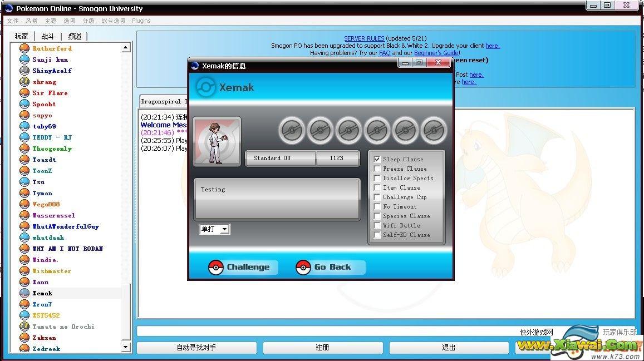
Task: Turn on the No Timeout checkbox
Action: pyautogui.click(x=377, y=206)
